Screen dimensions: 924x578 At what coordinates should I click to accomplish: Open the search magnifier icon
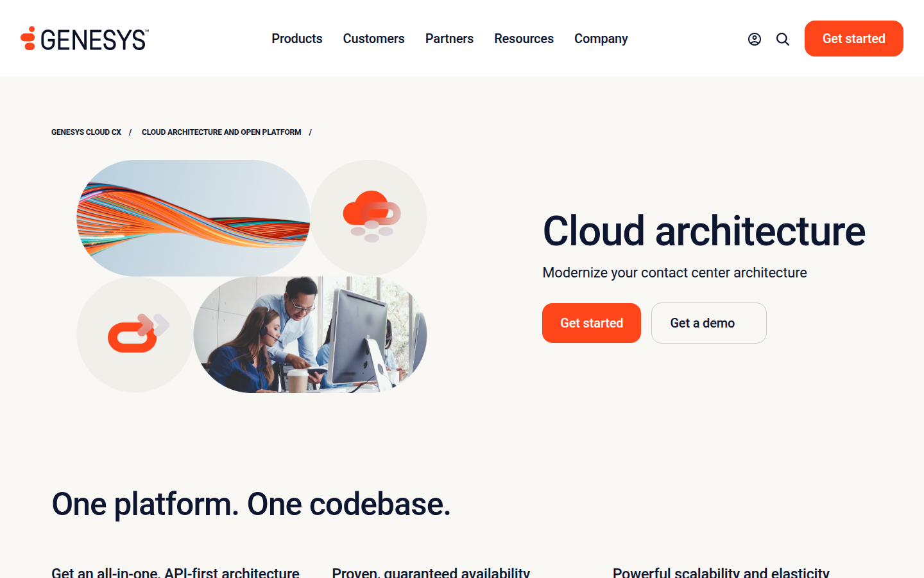[783, 39]
